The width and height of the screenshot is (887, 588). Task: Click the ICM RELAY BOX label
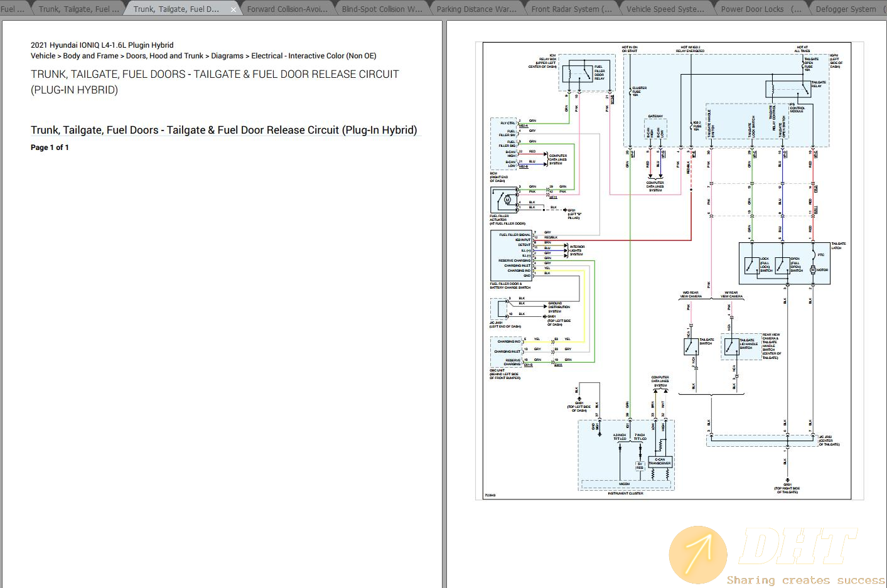544,61
